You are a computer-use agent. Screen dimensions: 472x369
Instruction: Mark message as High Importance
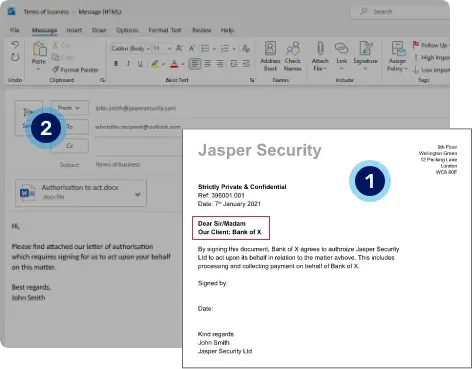pyautogui.click(x=431, y=57)
